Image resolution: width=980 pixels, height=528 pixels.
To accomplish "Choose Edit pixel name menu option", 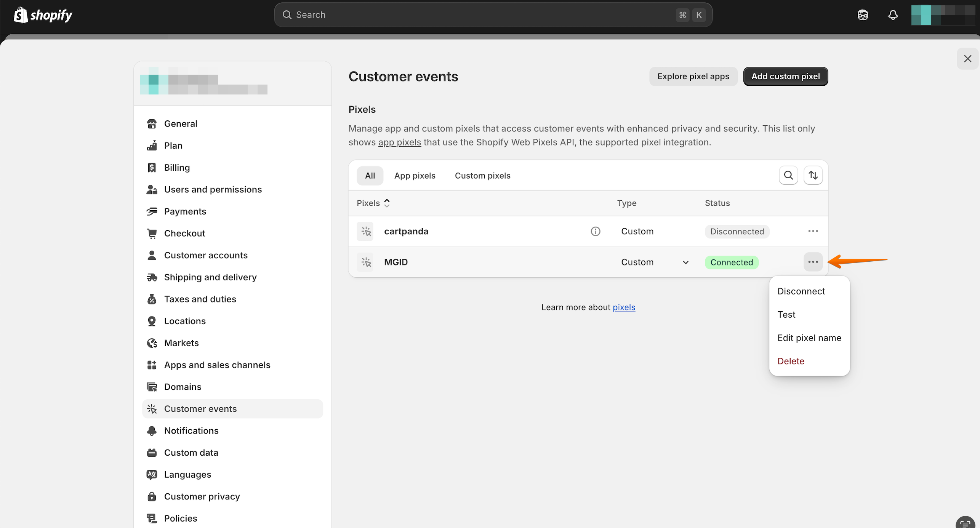I will pos(809,338).
